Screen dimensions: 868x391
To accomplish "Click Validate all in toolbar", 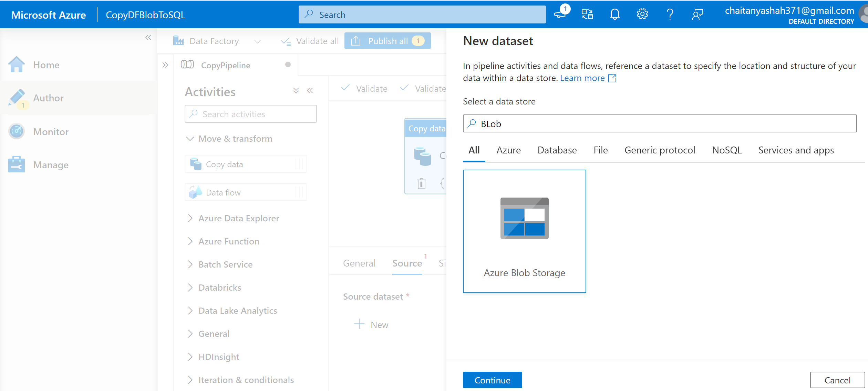I will pos(310,41).
